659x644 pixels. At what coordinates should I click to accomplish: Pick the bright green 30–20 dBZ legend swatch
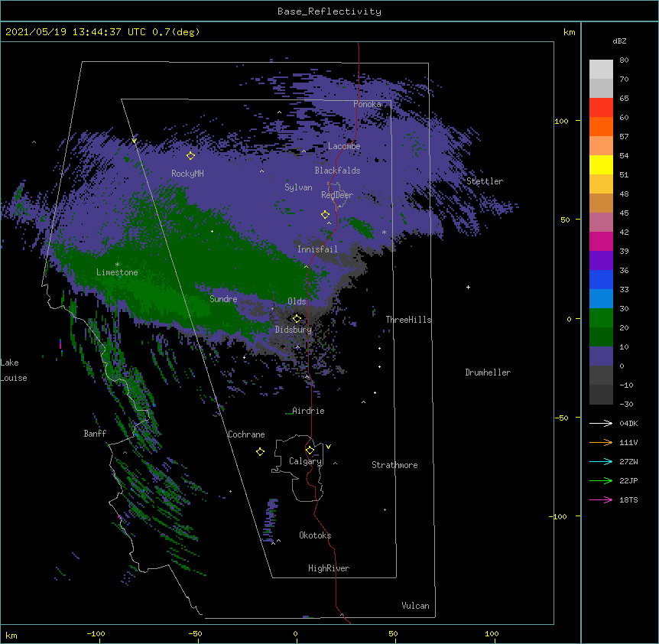[601, 318]
